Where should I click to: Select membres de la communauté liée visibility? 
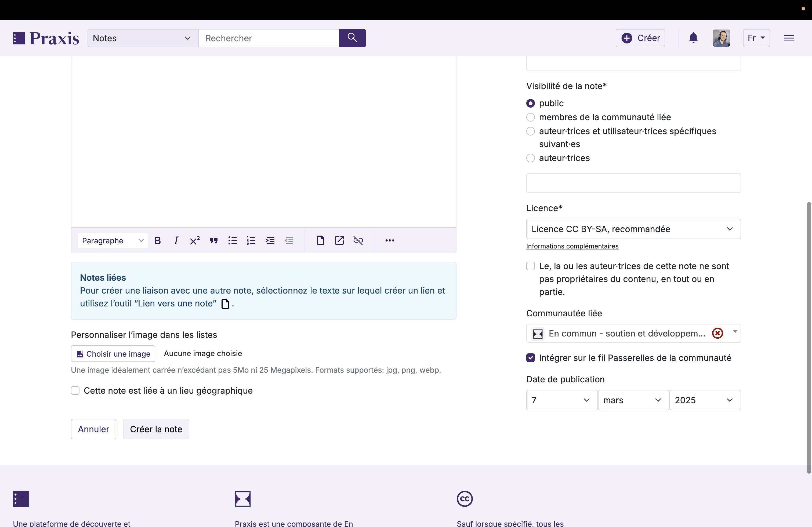tap(531, 117)
